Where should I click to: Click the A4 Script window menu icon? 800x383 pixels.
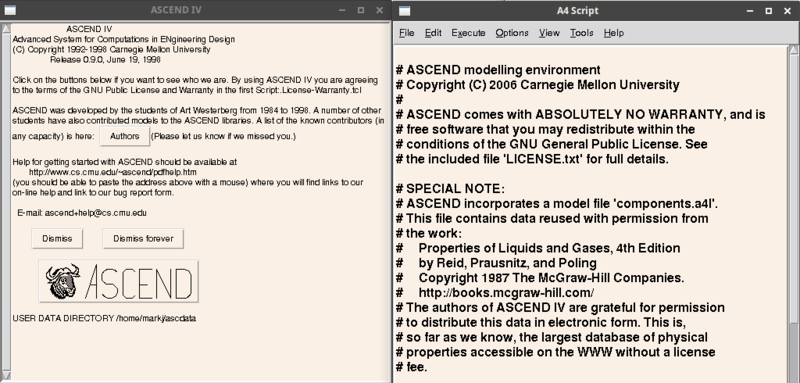click(x=405, y=10)
